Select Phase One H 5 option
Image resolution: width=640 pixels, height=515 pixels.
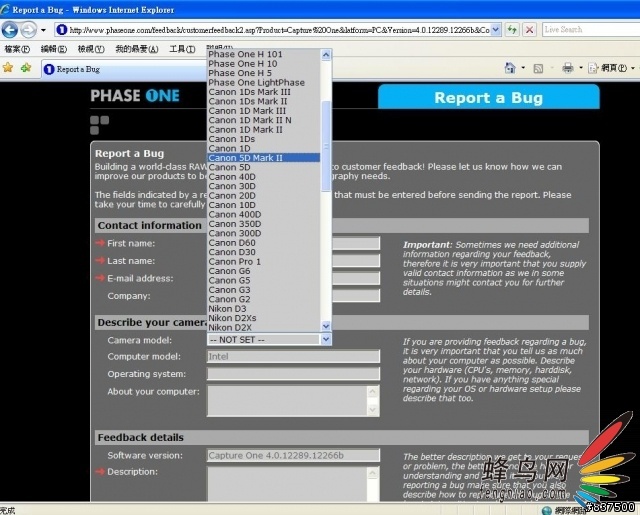[x=264, y=73]
